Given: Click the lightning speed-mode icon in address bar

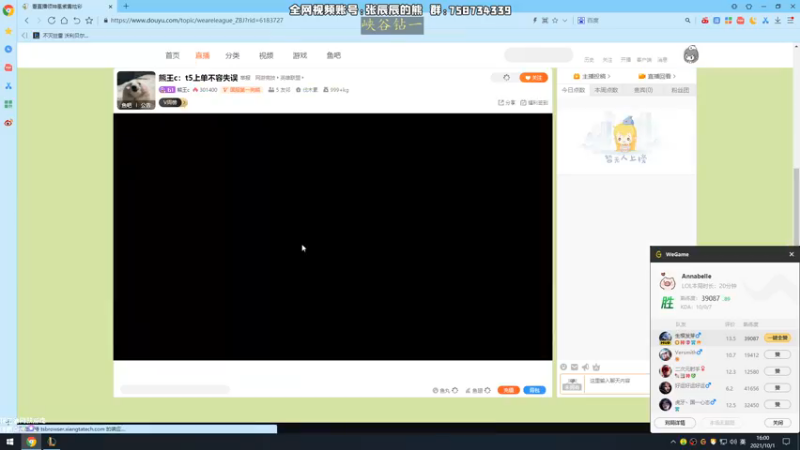Looking at the screenshot, I should click(x=535, y=20).
